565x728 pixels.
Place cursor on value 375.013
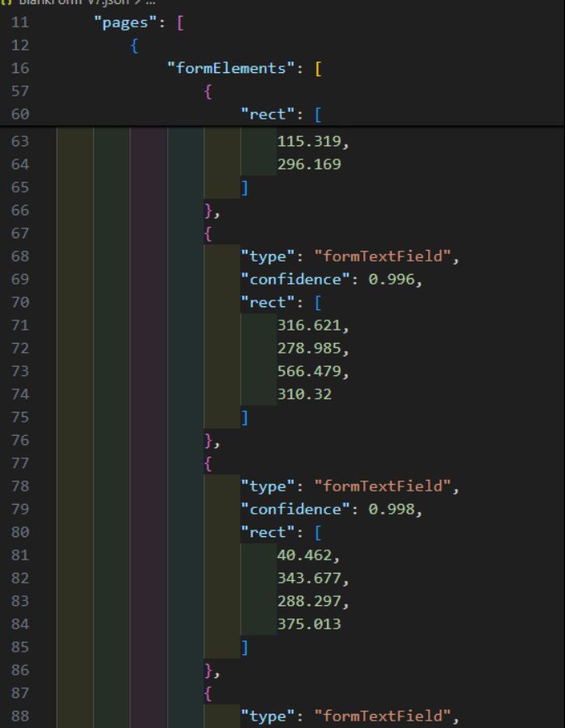(x=309, y=624)
